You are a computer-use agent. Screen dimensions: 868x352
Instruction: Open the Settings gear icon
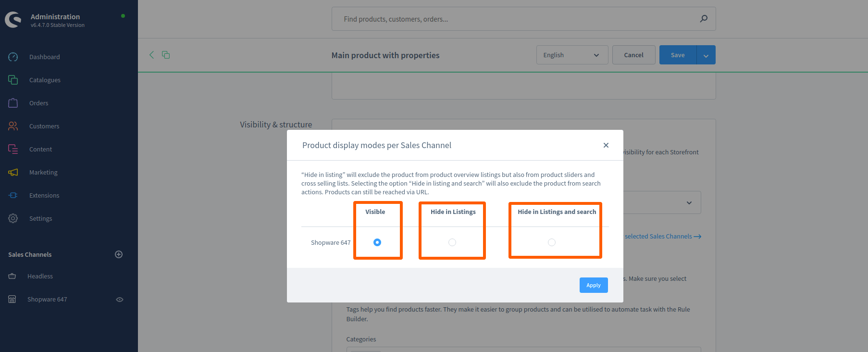pyautogui.click(x=13, y=218)
